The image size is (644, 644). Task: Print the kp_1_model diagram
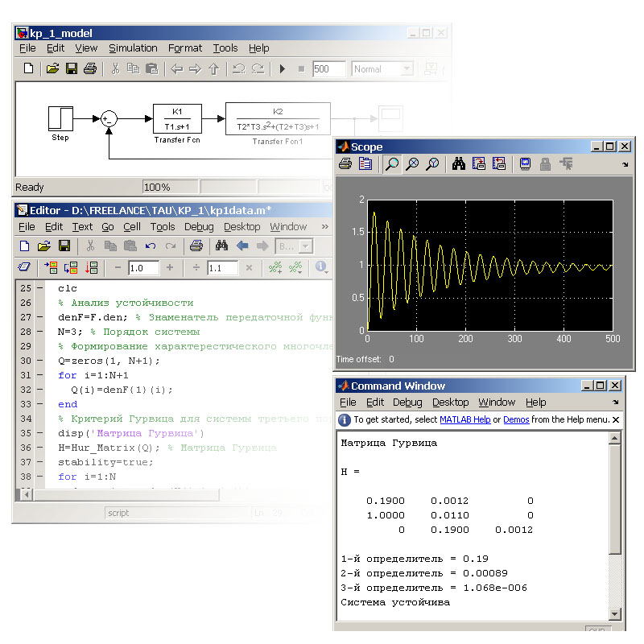point(90,68)
